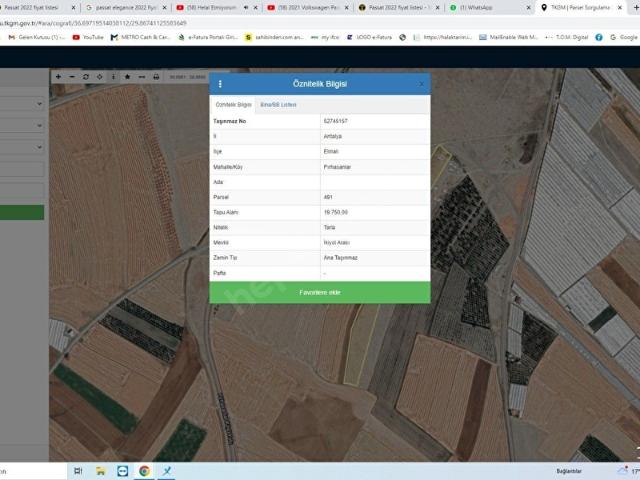Select the İlçe value Elmalı

pos(331,151)
